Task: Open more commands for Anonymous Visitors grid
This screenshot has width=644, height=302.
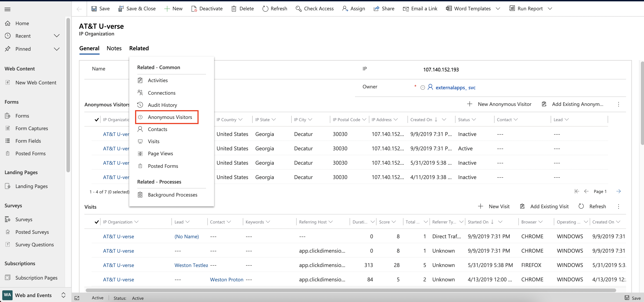Action: 618,104
